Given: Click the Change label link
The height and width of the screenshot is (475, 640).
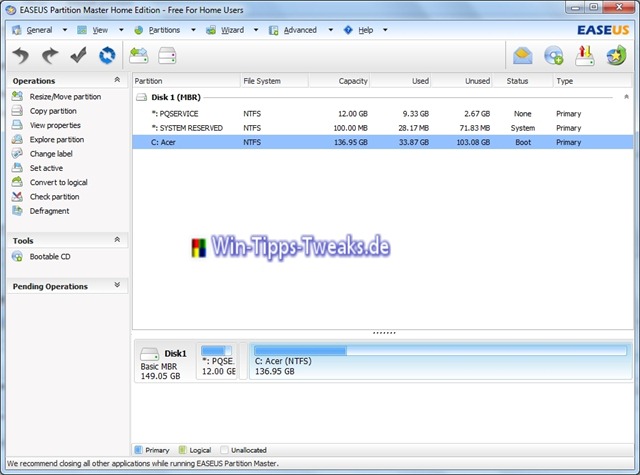Looking at the screenshot, I should [51, 154].
